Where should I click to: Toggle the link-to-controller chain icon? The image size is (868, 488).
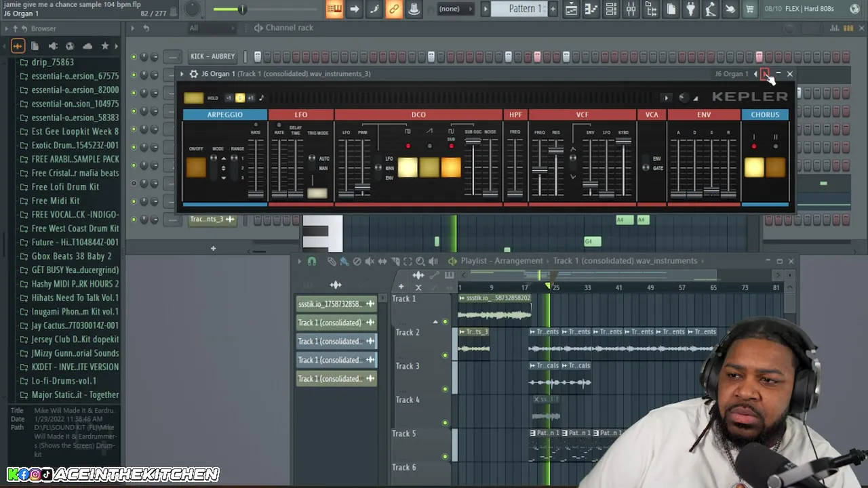[394, 9]
